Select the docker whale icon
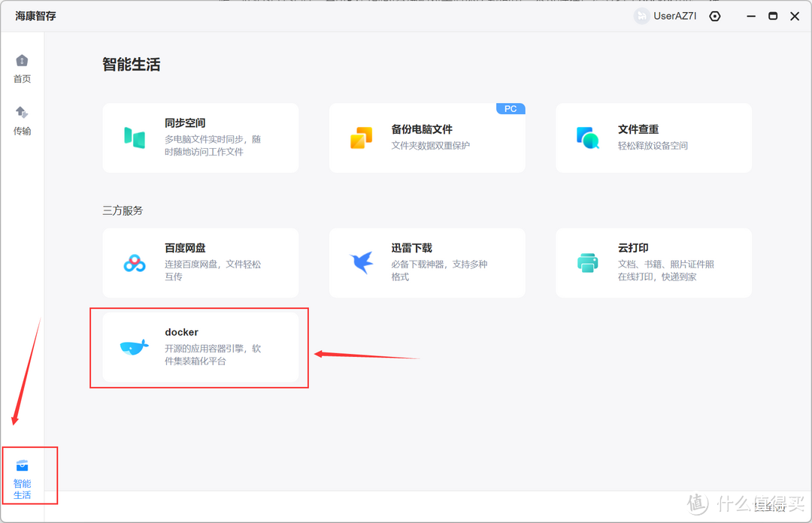 point(133,347)
